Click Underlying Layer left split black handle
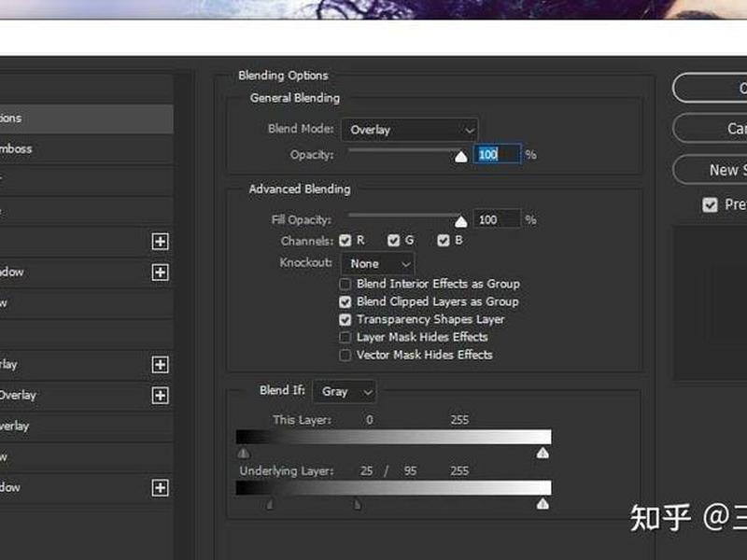 [270, 504]
